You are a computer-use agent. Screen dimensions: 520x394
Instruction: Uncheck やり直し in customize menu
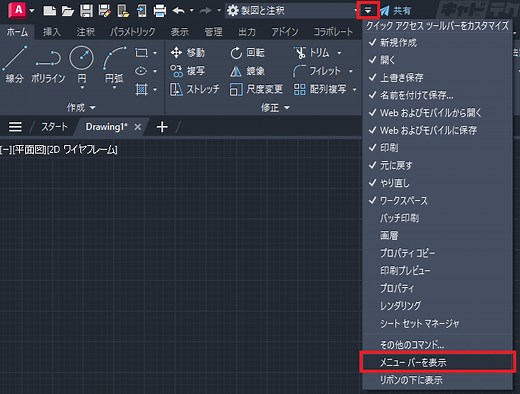(x=437, y=183)
